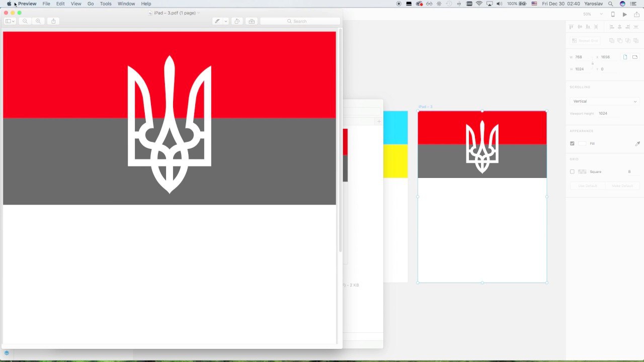Viewport: 644px width, 362px height.
Task: Select landscape artboard orientation
Action: coord(635,57)
